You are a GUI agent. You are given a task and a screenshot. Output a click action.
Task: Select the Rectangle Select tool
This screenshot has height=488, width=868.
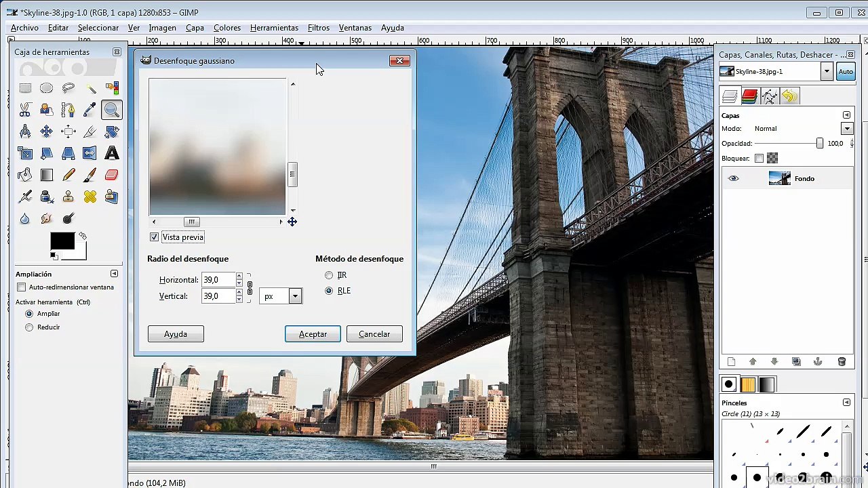click(25, 88)
